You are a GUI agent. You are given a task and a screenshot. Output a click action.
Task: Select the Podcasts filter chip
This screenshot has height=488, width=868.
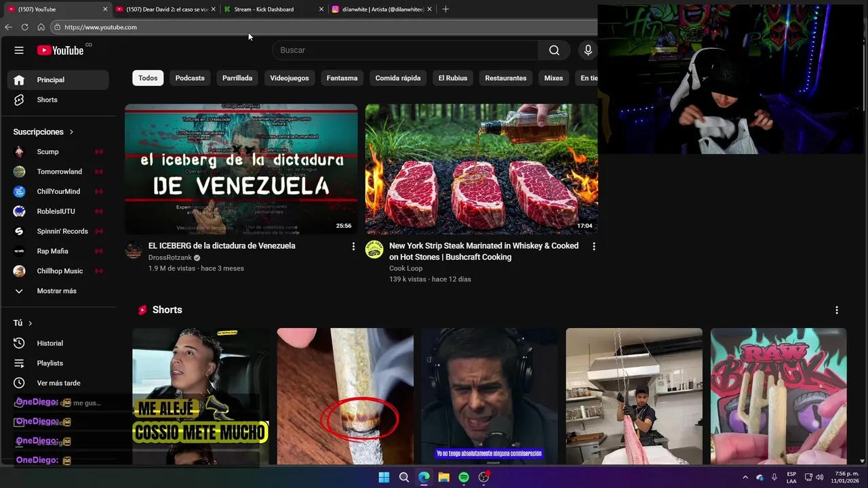190,78
